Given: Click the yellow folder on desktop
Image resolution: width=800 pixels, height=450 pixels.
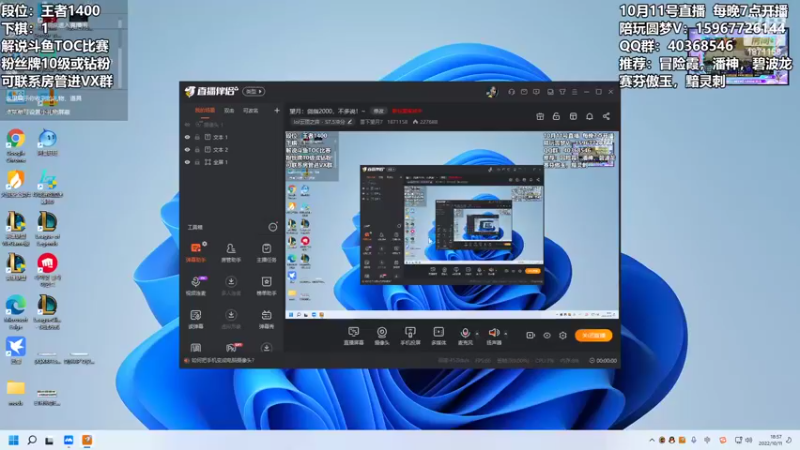Looking at the screenshot, I should pos(16,392).
